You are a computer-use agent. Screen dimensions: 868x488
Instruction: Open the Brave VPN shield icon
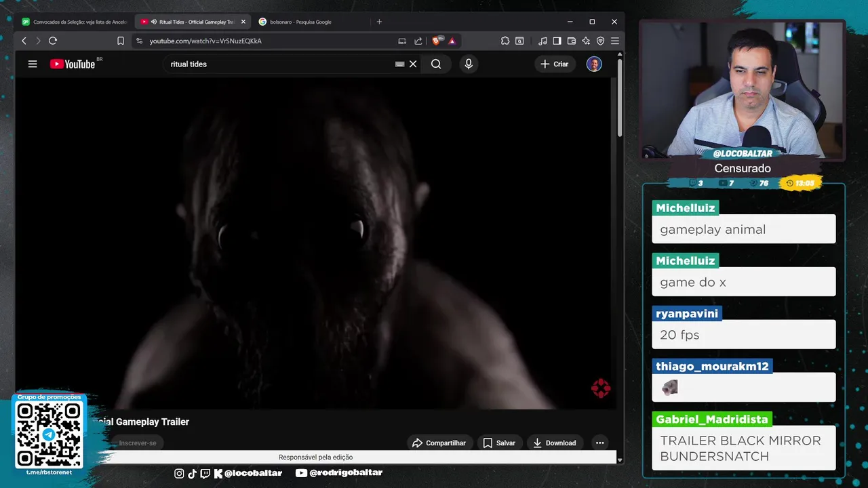click(x=600, y=41)
